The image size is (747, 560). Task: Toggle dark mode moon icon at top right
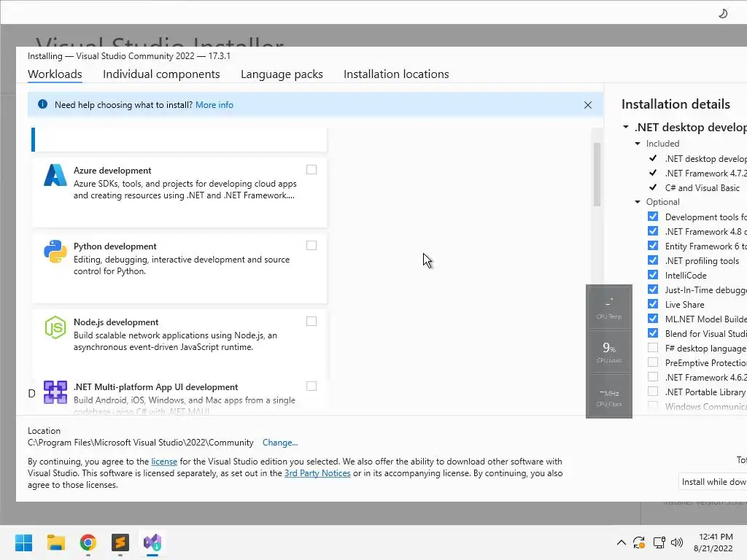click(x=723, y=13)
